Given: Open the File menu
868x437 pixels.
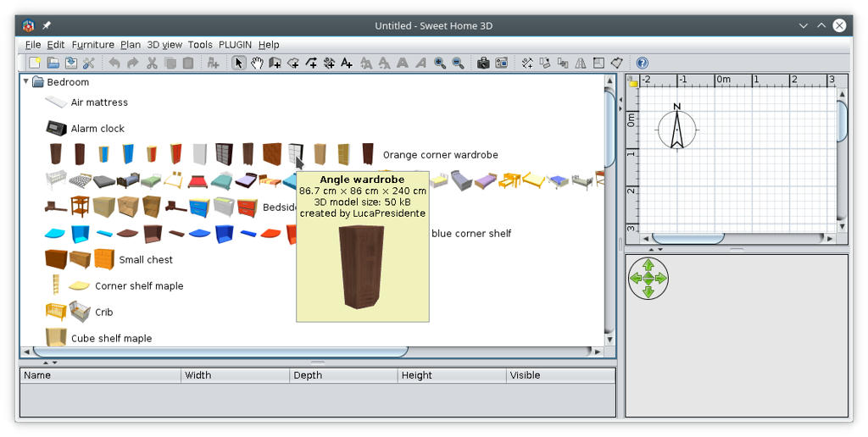Looking at the screenshot, I should tap(33, 45).
